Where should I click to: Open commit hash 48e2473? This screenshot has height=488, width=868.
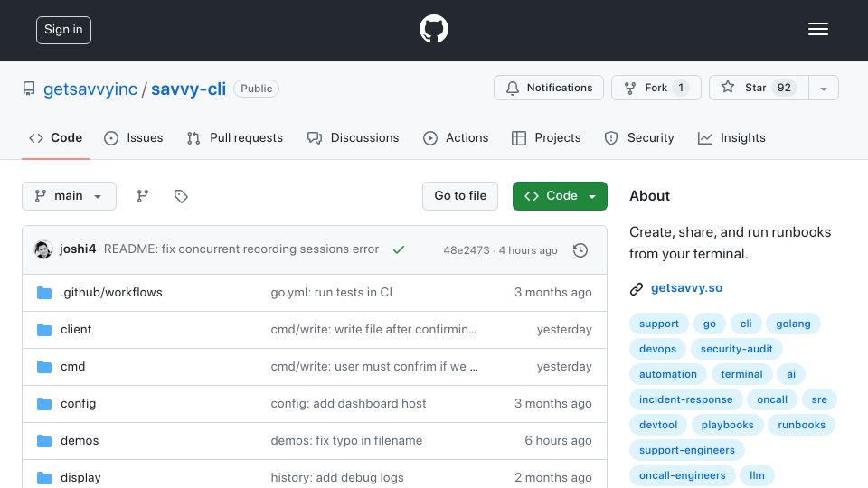467,250
